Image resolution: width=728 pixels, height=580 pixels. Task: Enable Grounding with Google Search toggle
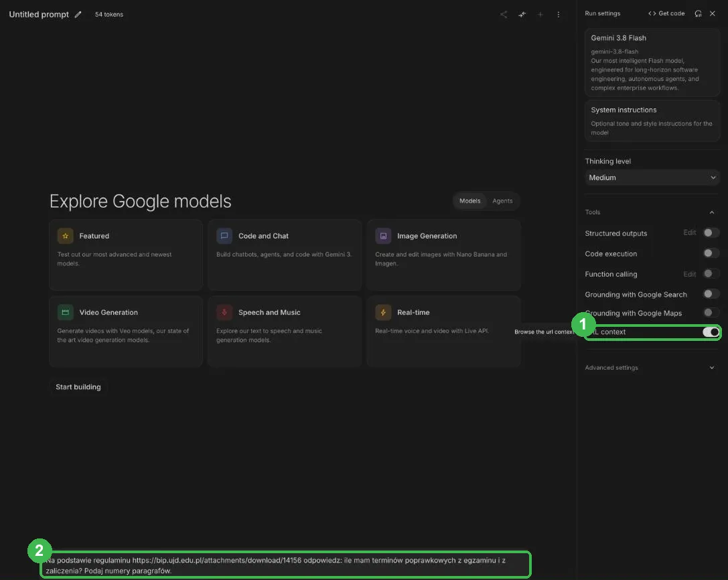click(711, 293)
